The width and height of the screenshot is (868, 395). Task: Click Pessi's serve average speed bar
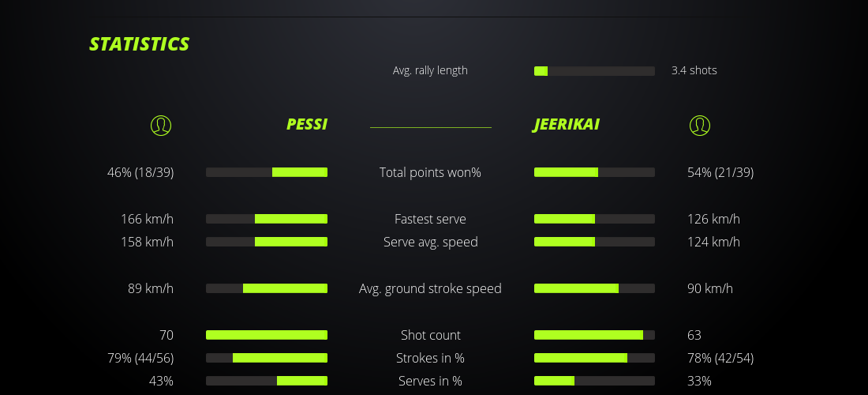pyautogui.click(x=267, y=242)
